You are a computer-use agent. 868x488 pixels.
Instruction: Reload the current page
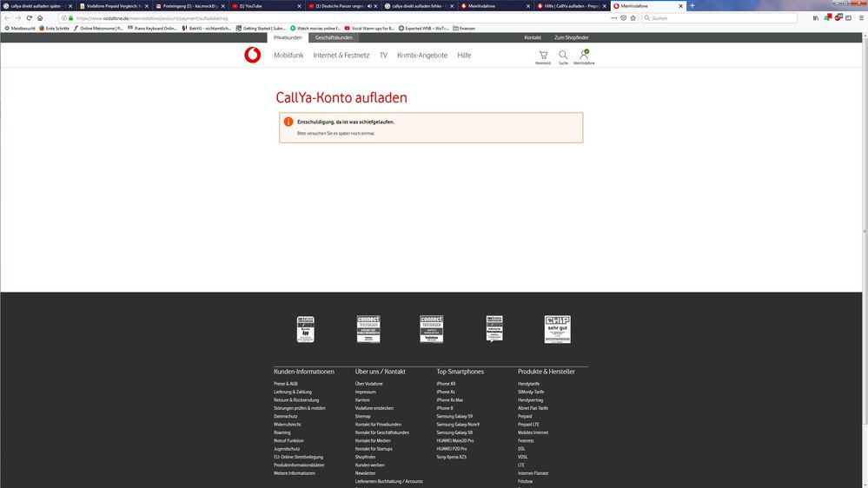[29, 17]
